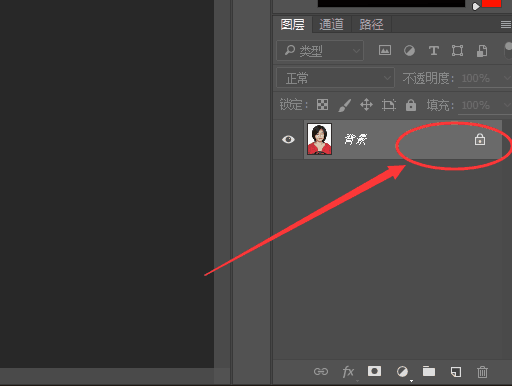This screenshot has height=386, width=512.
Task: Switch to the 路径 tab
Action: pos(371,25)
